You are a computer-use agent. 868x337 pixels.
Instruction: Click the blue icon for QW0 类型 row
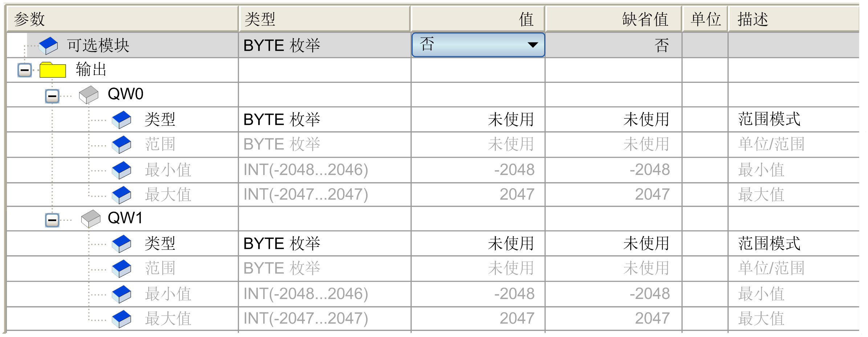coord(122,120)
